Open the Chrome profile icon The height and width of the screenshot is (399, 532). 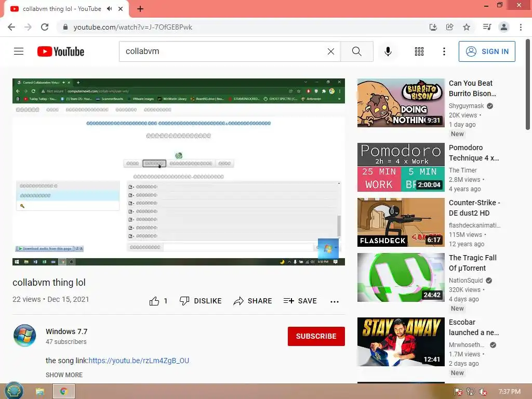(504, 27)
